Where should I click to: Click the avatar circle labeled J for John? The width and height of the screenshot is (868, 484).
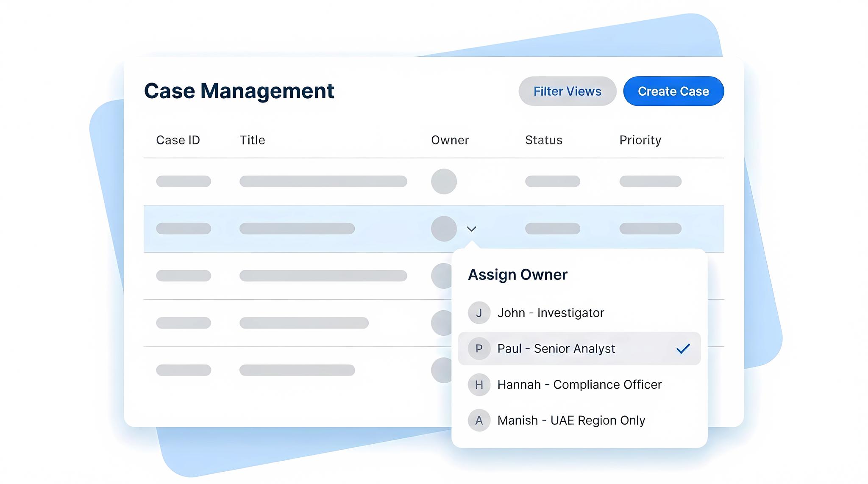click(x=479, y=313)
